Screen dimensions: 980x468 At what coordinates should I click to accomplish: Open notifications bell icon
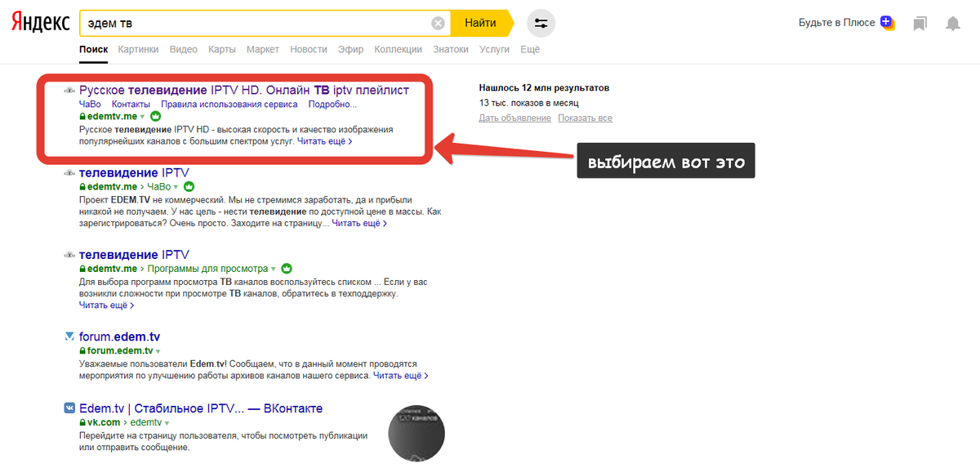click(952, 24)
